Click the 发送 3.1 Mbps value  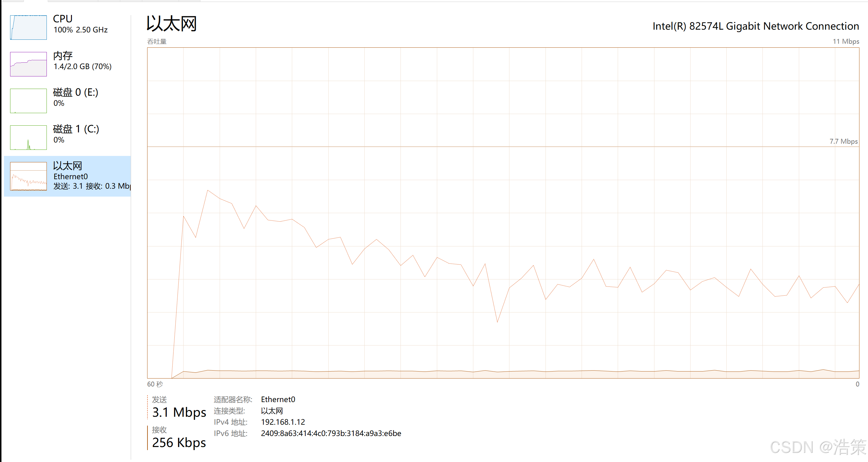179,412
